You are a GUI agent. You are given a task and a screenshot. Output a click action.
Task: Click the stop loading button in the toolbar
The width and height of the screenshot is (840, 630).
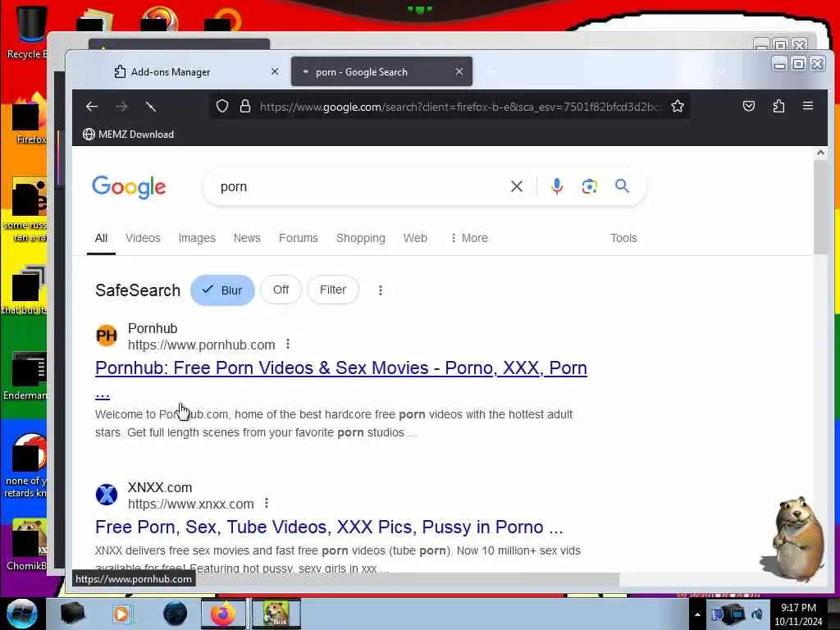pos(151,107)
